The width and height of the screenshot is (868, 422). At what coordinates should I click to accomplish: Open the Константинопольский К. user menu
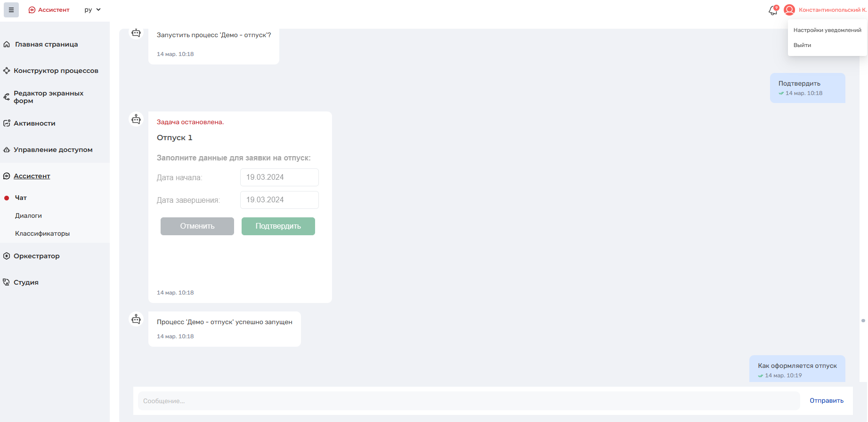click(x=833, y=10)
